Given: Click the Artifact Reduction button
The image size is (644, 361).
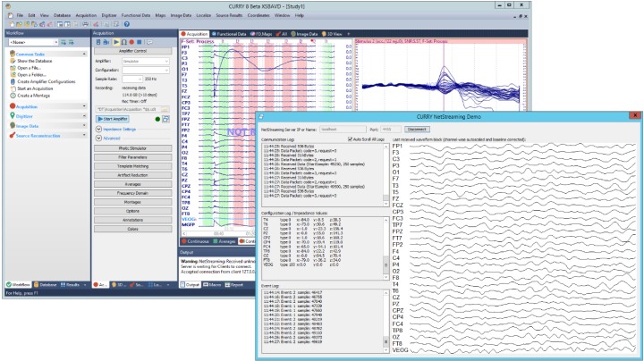Looking at the screenshot, I should (x=132, y=175).
